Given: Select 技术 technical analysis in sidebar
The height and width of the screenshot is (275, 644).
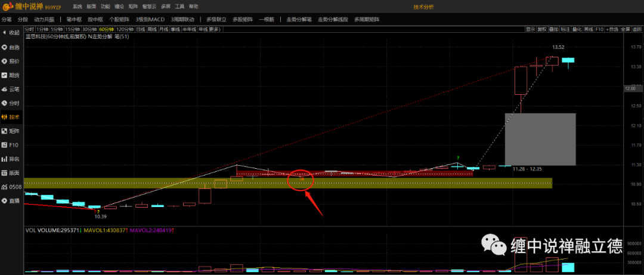Looking at the screenshot, I should tap(11, 117).
